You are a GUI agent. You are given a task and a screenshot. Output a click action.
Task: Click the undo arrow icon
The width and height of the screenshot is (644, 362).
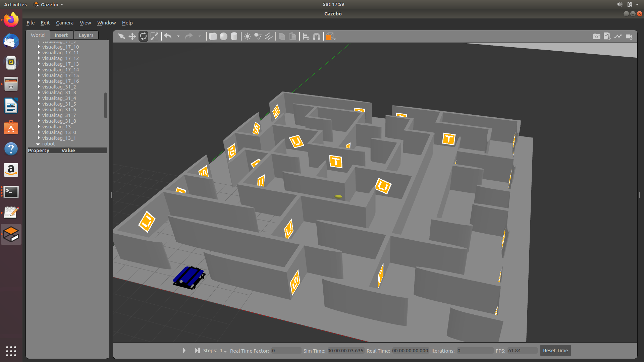168,36
